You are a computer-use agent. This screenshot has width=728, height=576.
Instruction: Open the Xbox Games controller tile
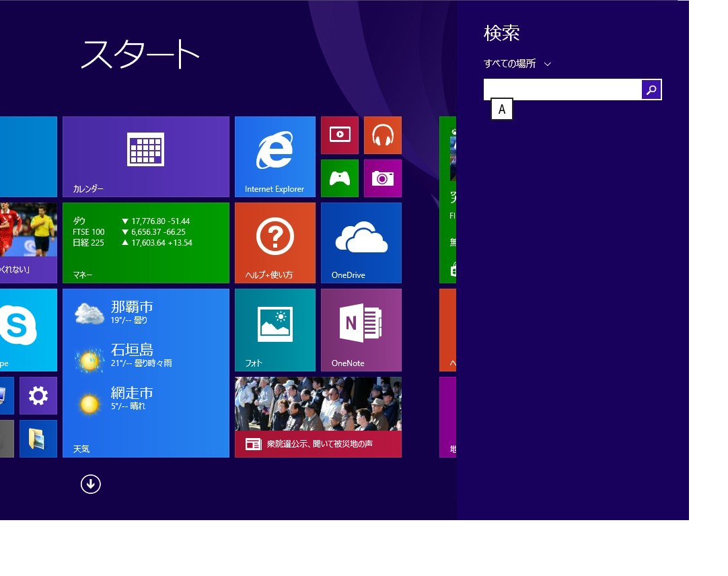coord(339,178)
